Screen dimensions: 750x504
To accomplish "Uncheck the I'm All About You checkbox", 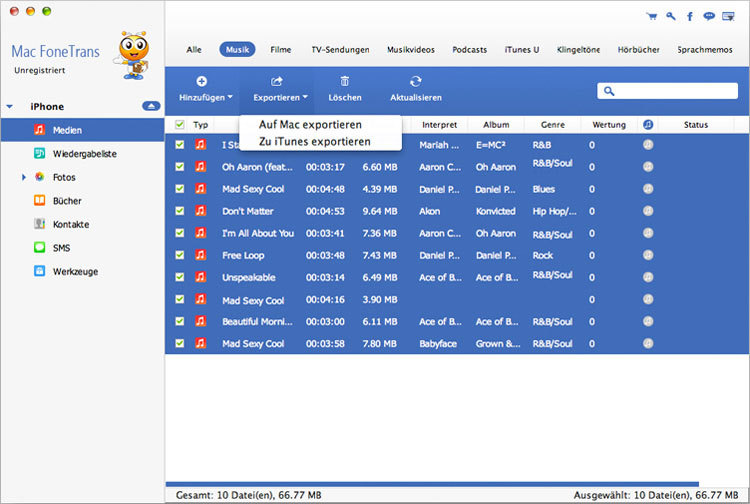I will (x=179, y=232).
